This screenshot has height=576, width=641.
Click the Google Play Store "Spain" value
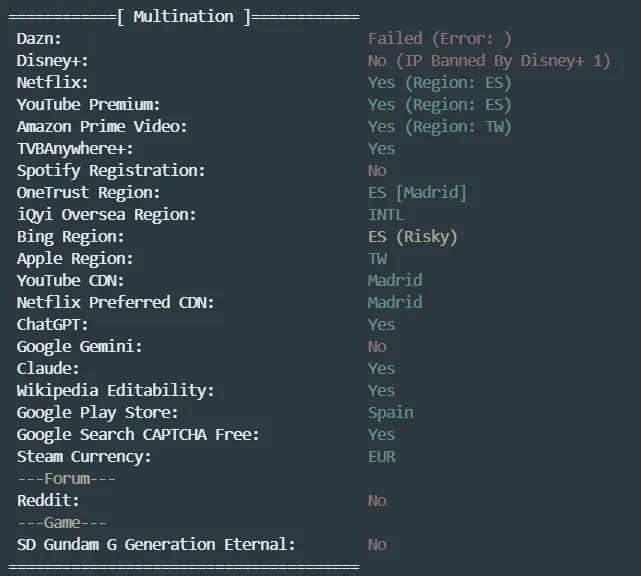pyautogui.click(x=390, y=413)
